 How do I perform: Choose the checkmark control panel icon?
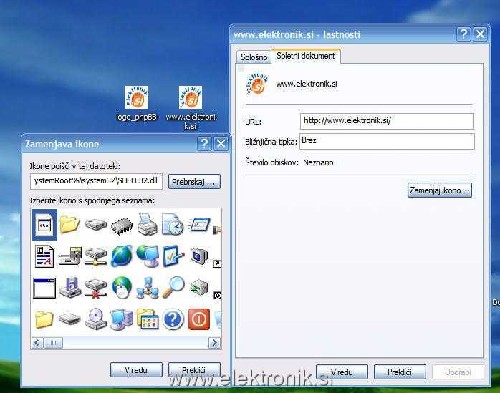coord(173,256)
